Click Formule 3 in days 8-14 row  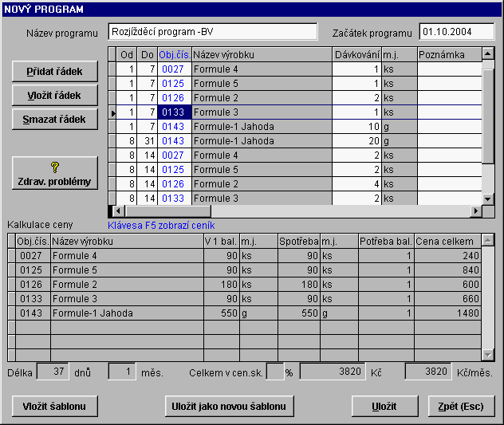pyautogui.click(x=262, y=199)
